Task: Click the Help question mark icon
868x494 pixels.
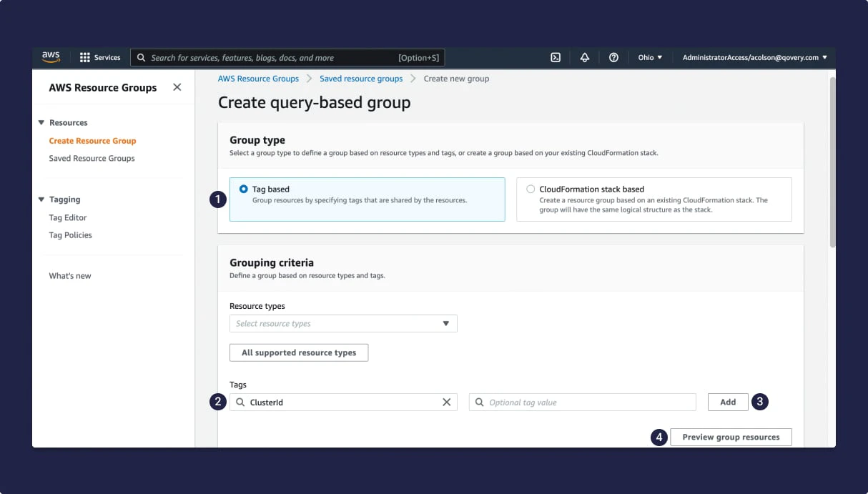Action: point(613,57)
